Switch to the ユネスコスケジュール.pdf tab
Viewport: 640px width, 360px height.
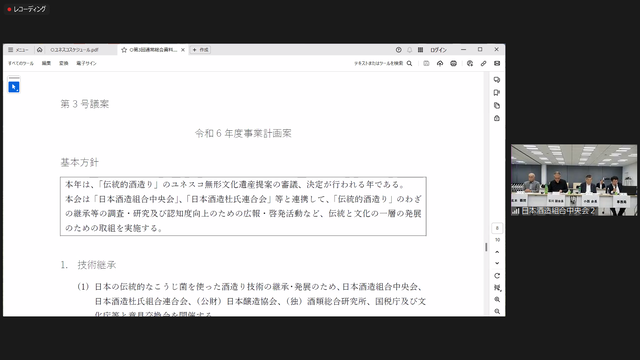coord(74,50)
